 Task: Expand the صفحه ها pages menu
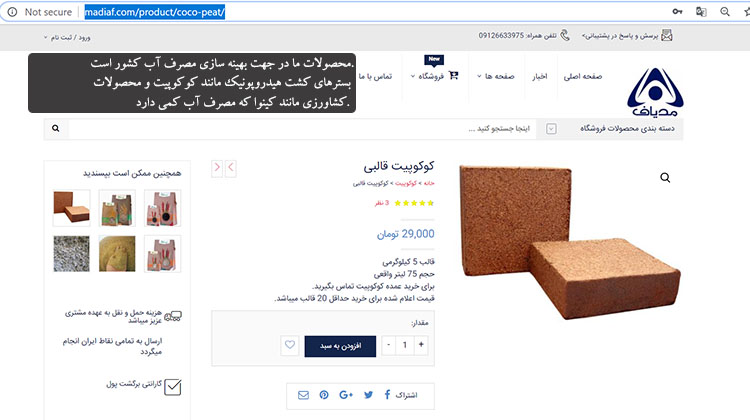(496, 76)
